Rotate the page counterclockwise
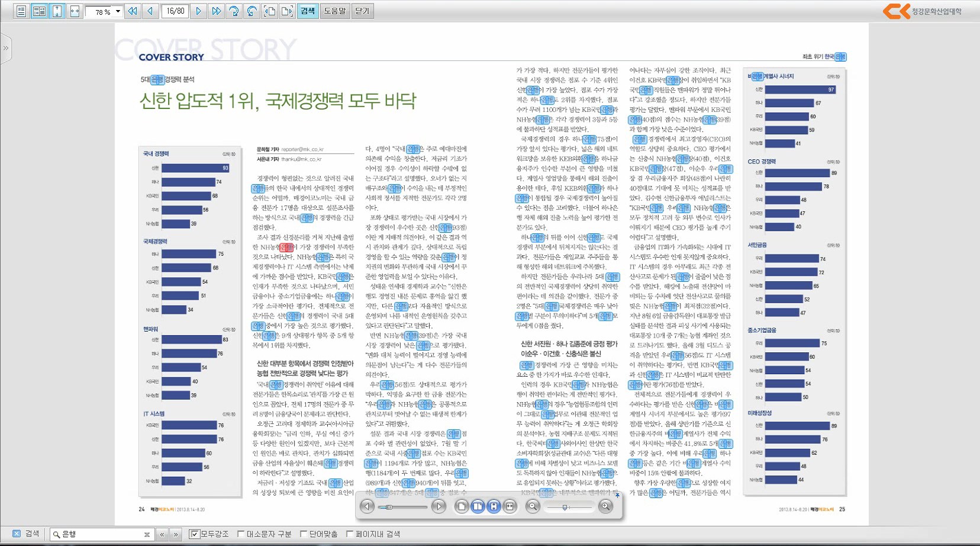The image size is (980, 546). (x=252, y=11)
